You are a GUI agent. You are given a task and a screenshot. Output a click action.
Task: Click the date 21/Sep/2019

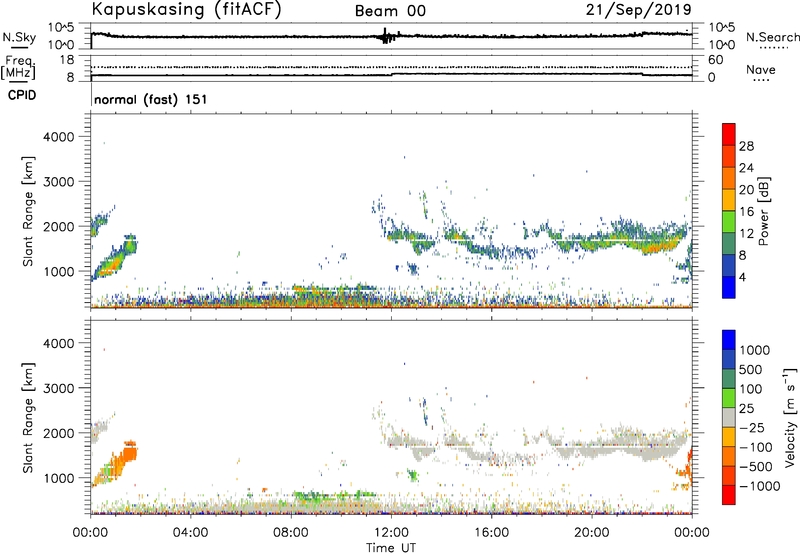tap(638, 9)
